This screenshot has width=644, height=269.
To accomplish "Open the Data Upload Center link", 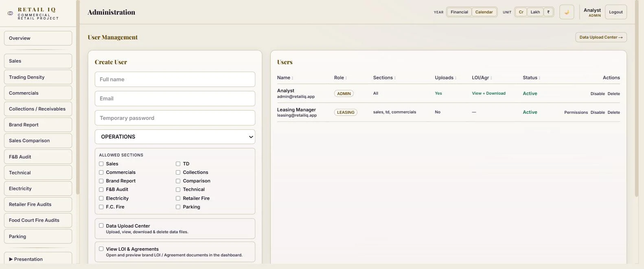I will tap(601, 37).
